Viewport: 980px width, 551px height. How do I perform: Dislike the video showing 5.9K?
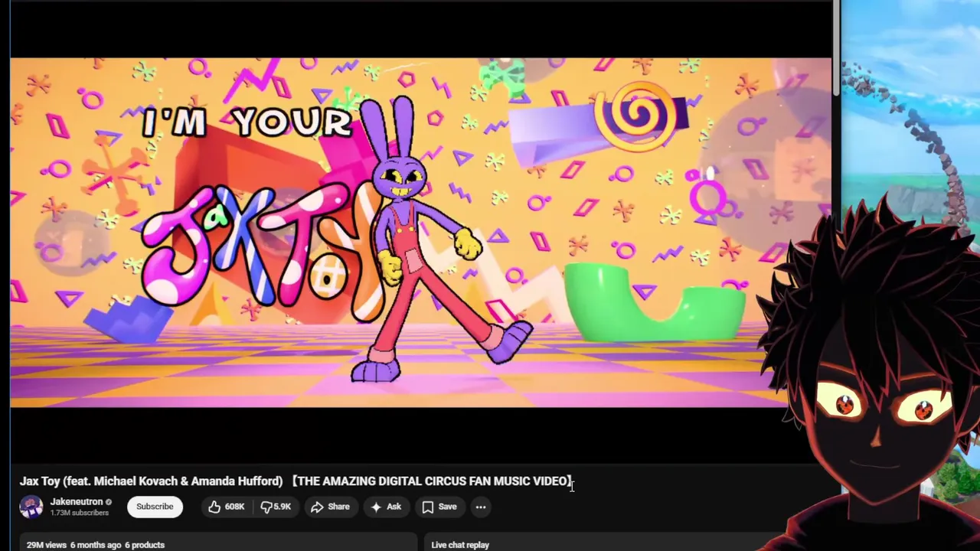click(x=276, y=507)
